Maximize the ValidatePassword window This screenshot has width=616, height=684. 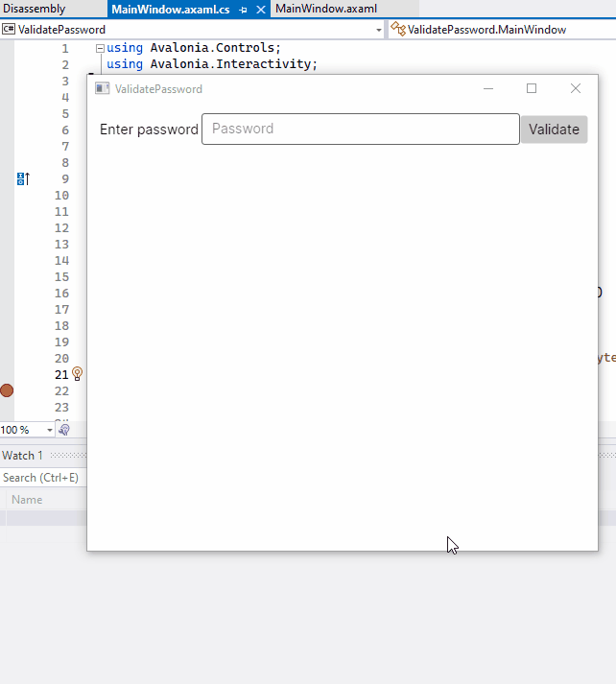coord(532,88)
